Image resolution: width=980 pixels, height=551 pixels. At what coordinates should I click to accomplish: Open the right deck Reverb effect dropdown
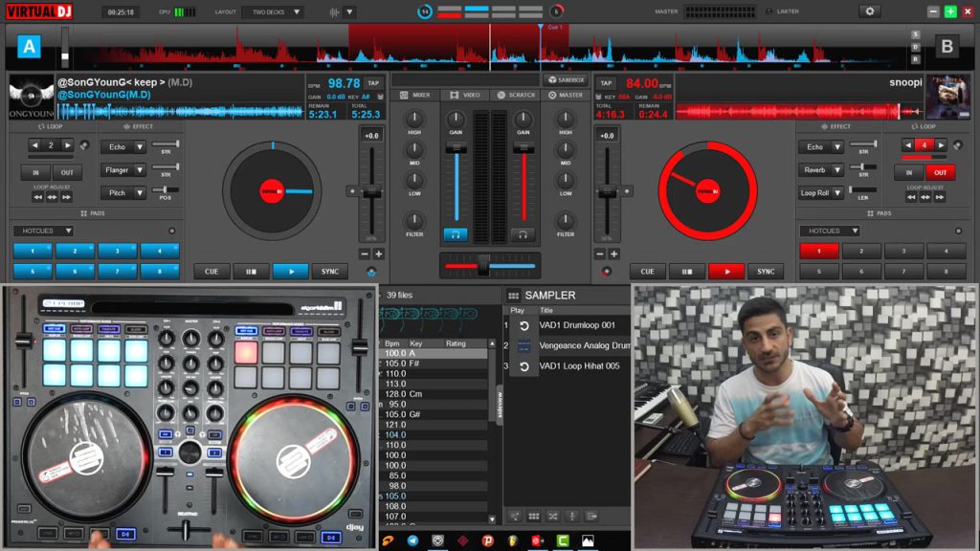tap(821, 170)
